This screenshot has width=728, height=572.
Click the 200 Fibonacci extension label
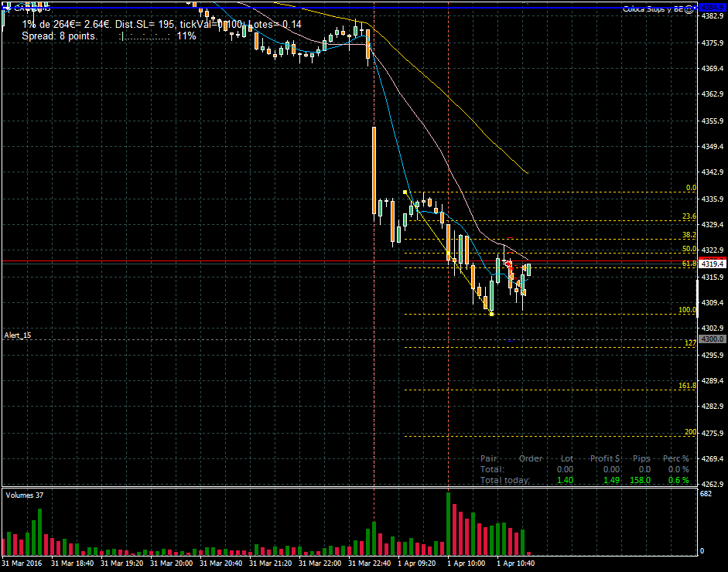690,432
